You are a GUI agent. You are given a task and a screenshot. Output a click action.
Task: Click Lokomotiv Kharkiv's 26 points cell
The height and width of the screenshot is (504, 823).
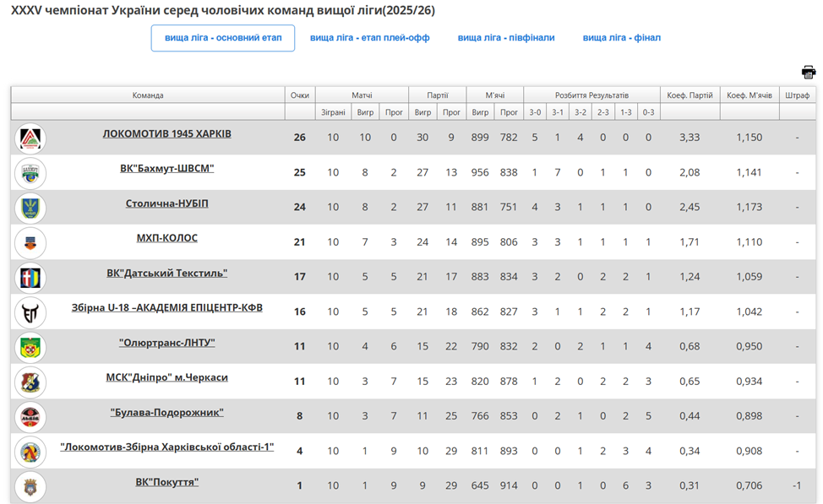[x=300, y=138]
